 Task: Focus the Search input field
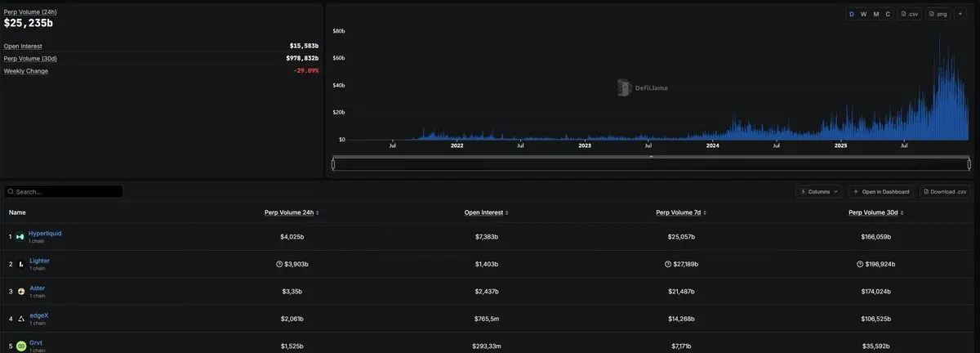click(63, 192)
